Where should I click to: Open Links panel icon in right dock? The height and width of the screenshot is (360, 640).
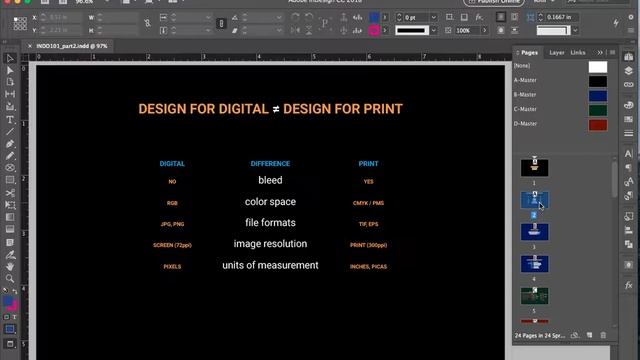tap(629, 84)
